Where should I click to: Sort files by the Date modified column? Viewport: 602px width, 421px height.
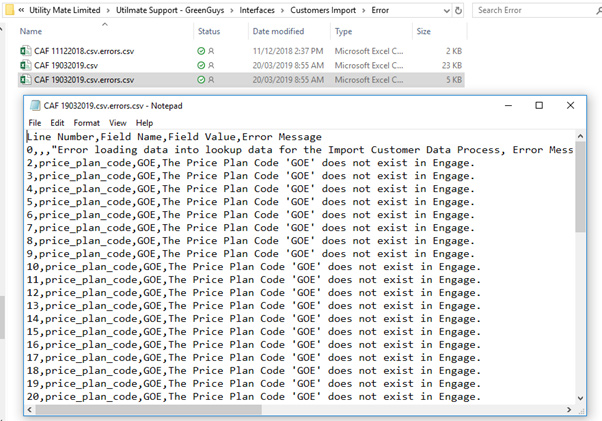278,31
